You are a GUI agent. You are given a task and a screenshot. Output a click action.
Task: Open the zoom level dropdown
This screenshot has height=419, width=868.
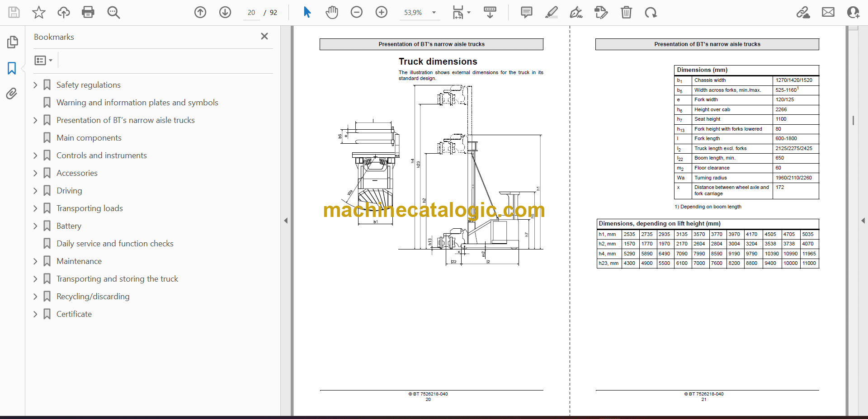point(434,13)
